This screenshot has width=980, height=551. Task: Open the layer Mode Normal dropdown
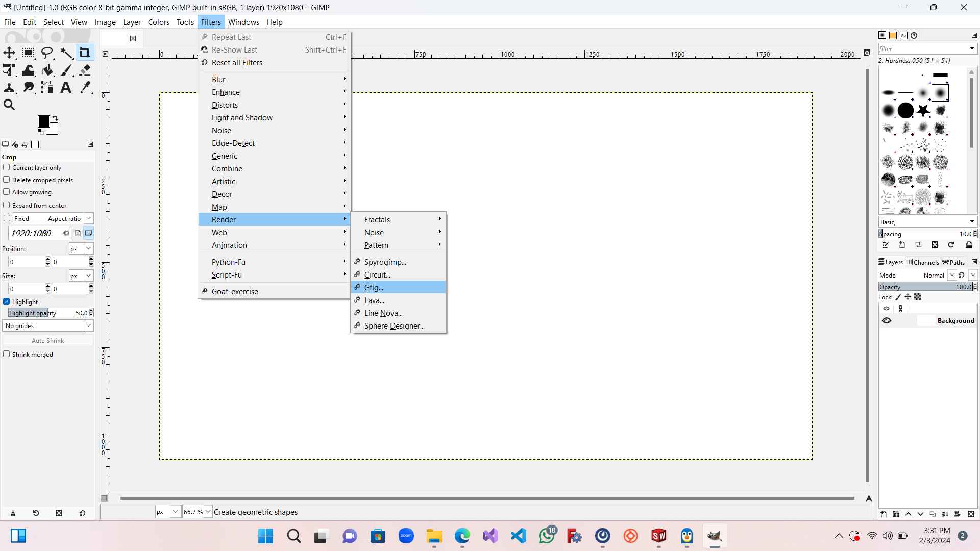click(951, 275)
